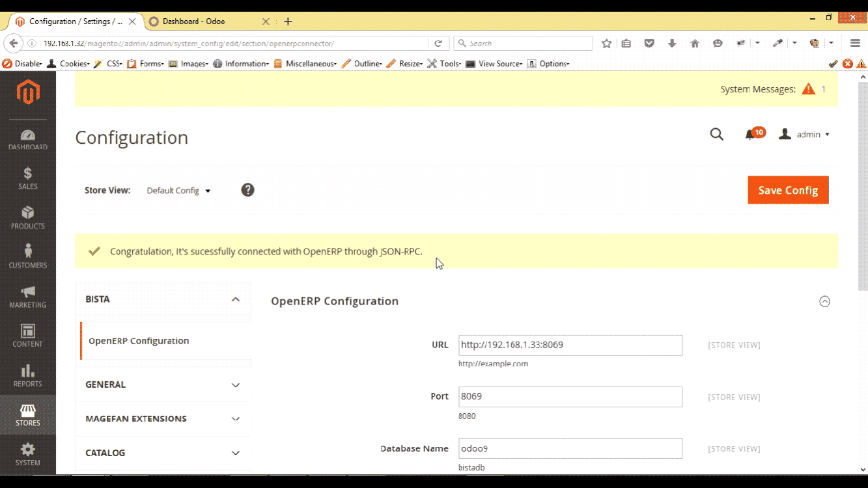The height and width of the screenshot is (488, 868).
Task: Click the smiley chat icon in toolbar
Action: tap(718, 43)
